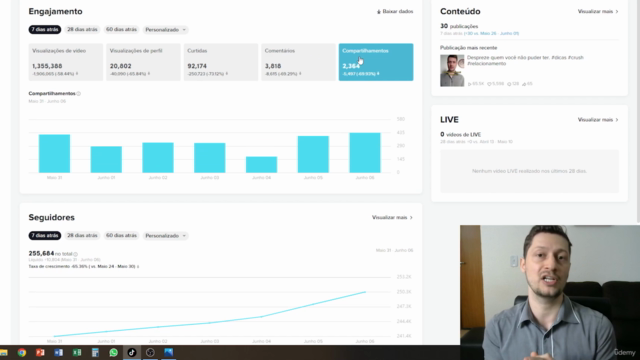Open the most recent publication thumbnail
The width and height of the screenshot is (640, 360).
pyautogui.click(x=452, y=71)
